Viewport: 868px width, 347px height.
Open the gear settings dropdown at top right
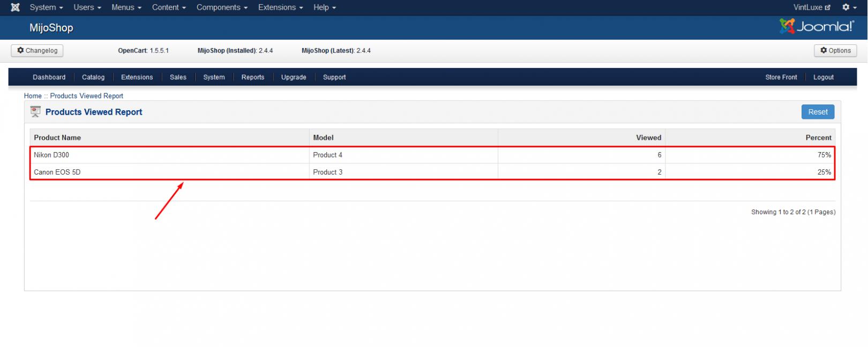[x=849, y=7]
